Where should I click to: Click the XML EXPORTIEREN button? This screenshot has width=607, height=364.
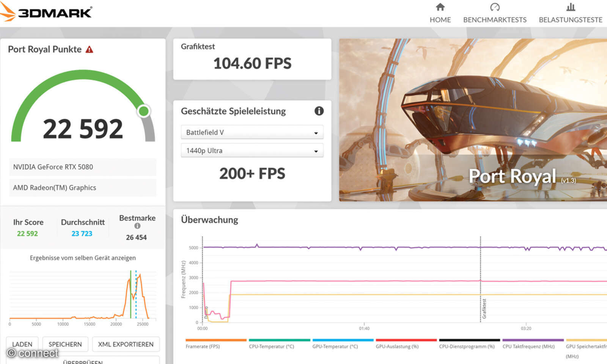point(126,344)
